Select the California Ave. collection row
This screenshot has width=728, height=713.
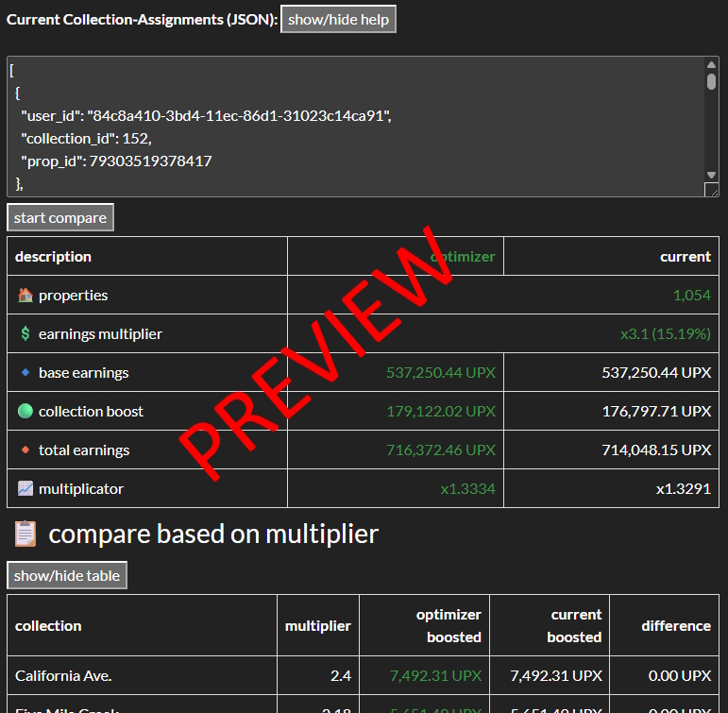pos(62,676)
